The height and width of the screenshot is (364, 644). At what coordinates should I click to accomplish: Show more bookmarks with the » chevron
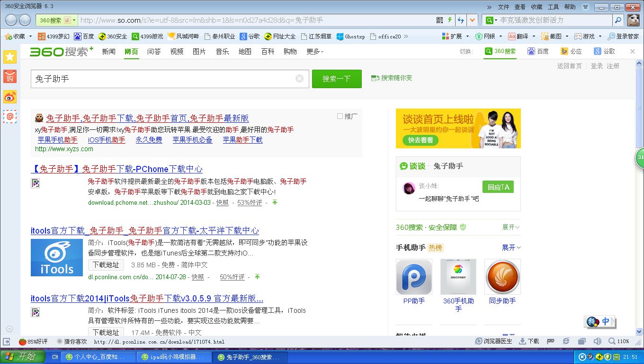(406, 36)
